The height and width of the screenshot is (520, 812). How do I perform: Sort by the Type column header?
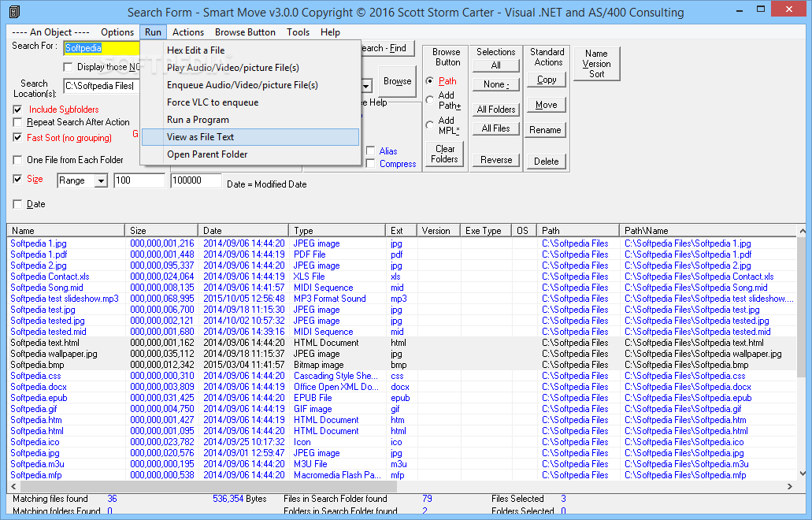point(337,231)
